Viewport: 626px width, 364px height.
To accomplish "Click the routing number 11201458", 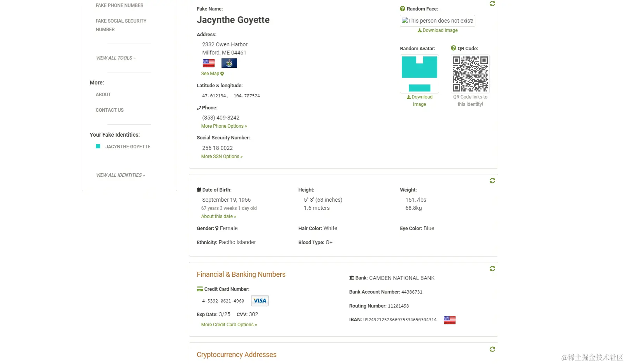I will [398, 306].
